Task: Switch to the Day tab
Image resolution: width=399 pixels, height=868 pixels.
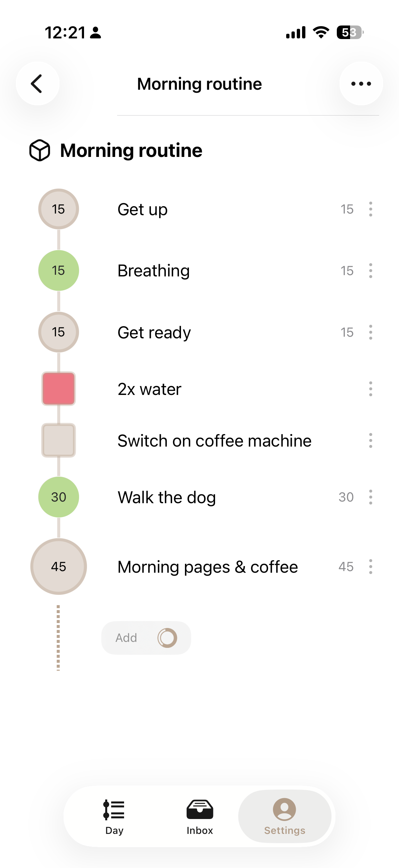Action: pyautogui.click(x=114, y=816)
